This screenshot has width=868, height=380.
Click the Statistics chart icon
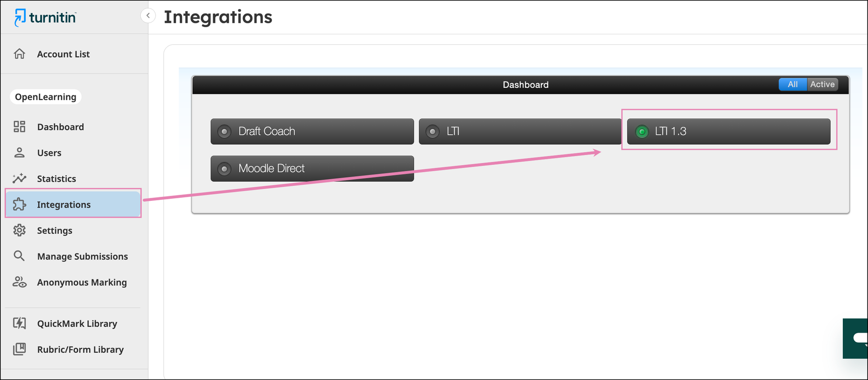tap(20, 178)
